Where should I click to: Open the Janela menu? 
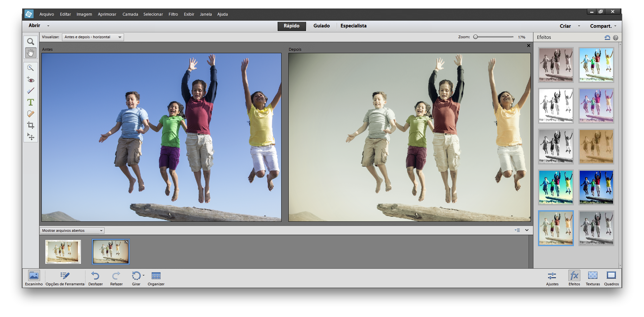206,14
